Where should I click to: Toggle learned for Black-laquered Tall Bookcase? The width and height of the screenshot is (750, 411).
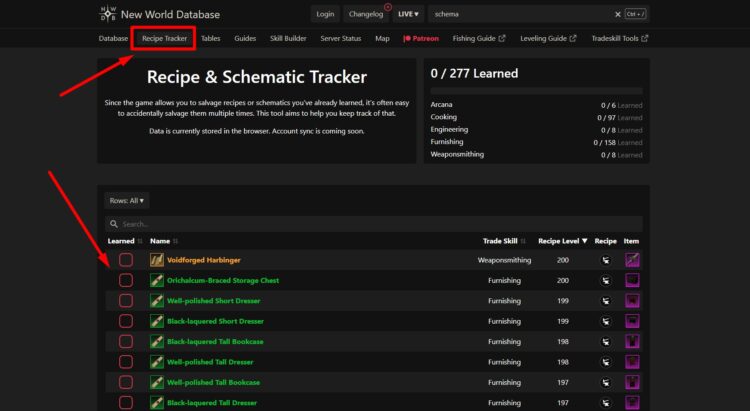coord(126,342)
